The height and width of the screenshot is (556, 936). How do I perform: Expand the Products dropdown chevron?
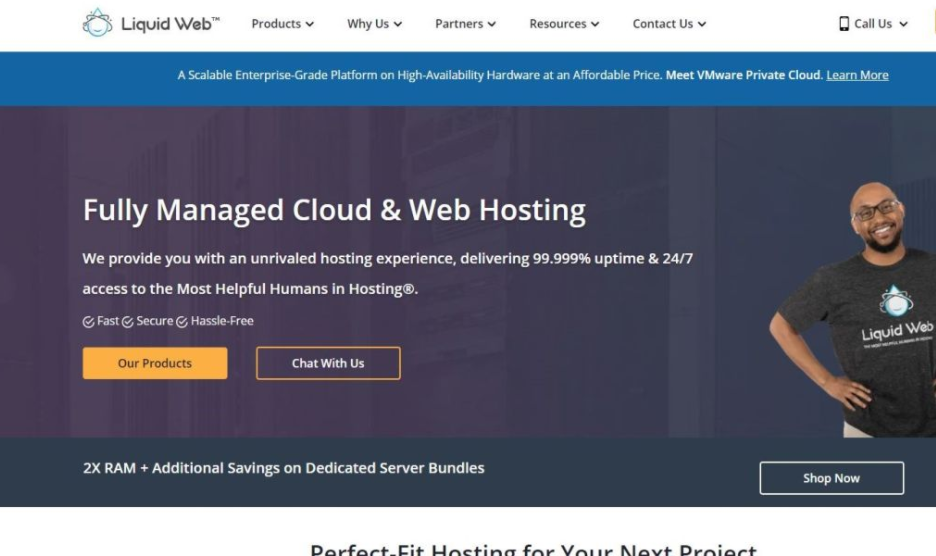coord(309,24)
